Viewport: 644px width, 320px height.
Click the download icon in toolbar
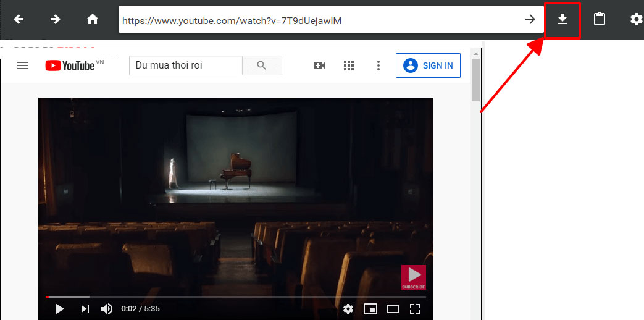pyautogui.click(x=562, y=19)
